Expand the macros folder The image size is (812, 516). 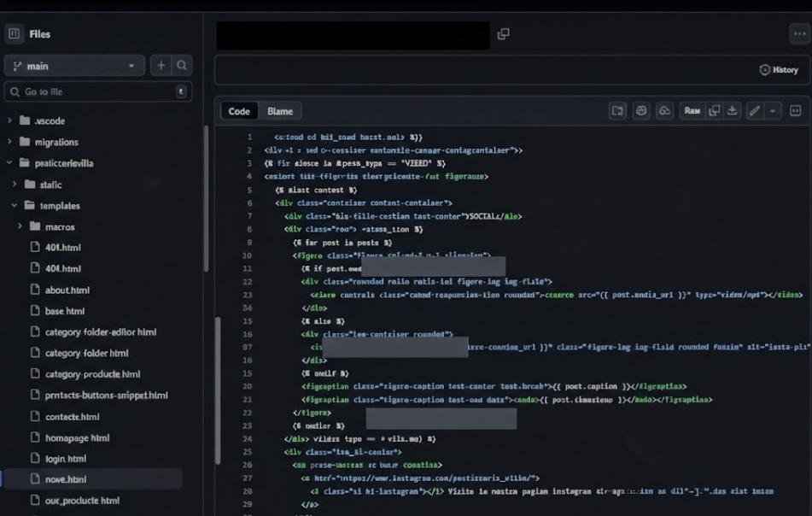click(20, 226)
